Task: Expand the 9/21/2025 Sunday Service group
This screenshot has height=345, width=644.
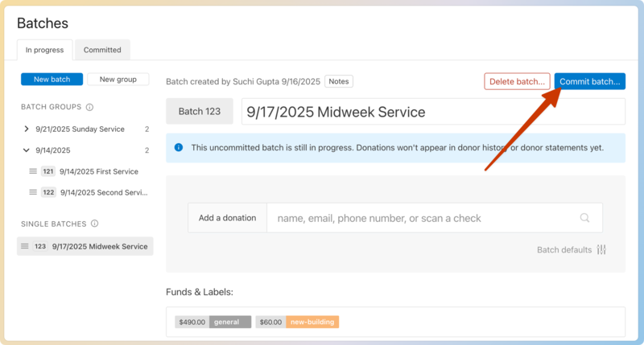Action: [27, 129]
